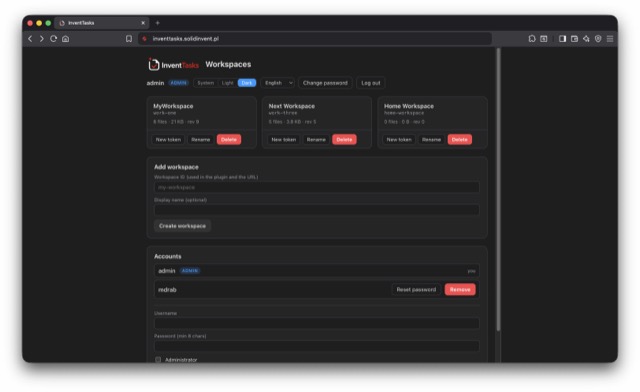This screenshot has width=640, height=392.
Task: Create new token for MyWorkspace
Action: [x=168, y=140]
